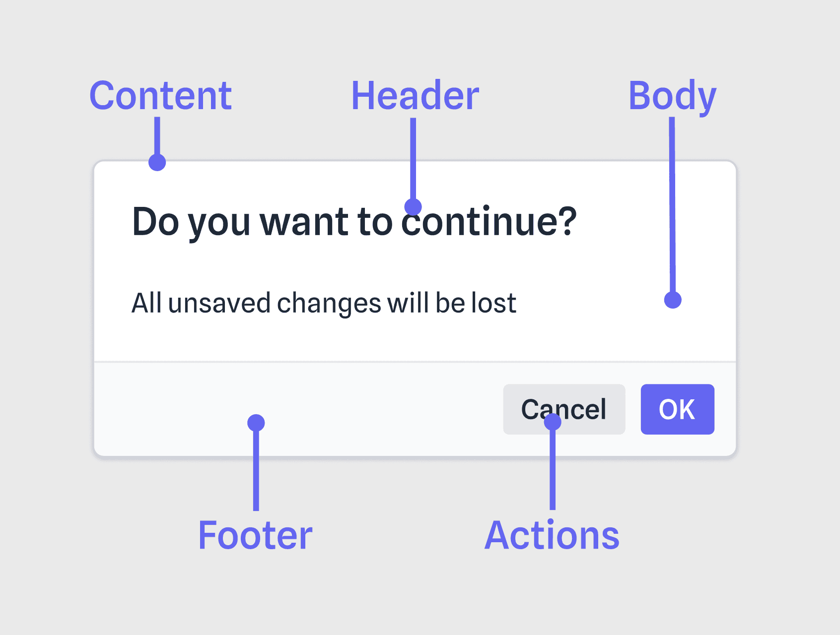Click the Content marker dot on dialog edge
Screen dimensions: 840x635
157,162
